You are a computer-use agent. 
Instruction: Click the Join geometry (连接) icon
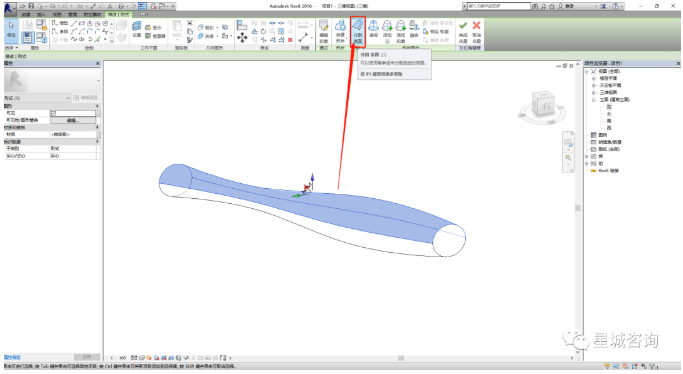(x=206, y=36)
